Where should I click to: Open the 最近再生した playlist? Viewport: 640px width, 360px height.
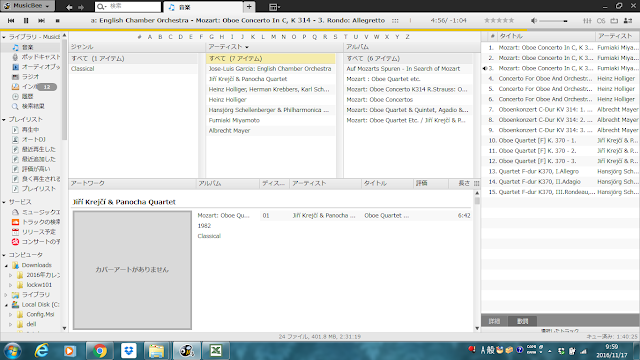[38, 149]
